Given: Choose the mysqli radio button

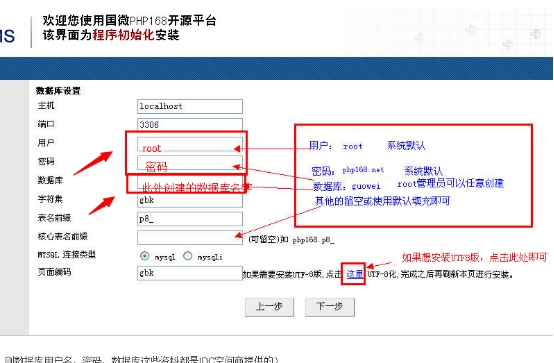Looking at the screenshot, I should [188, 256].
